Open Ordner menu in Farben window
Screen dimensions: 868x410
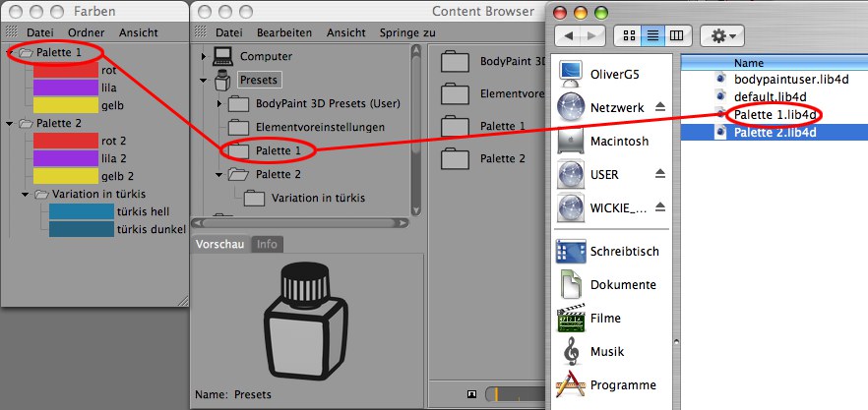(x=87, y=32)
